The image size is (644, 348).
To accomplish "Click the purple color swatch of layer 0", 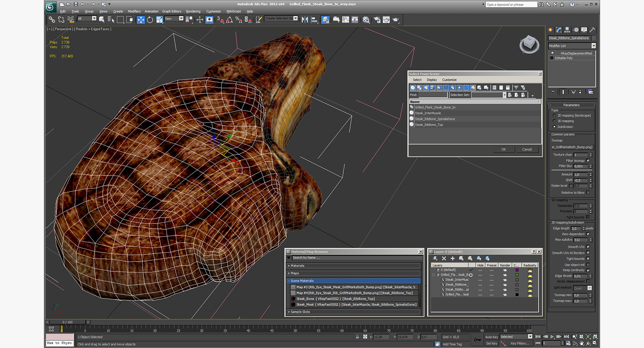I will [x=517, y=270].
